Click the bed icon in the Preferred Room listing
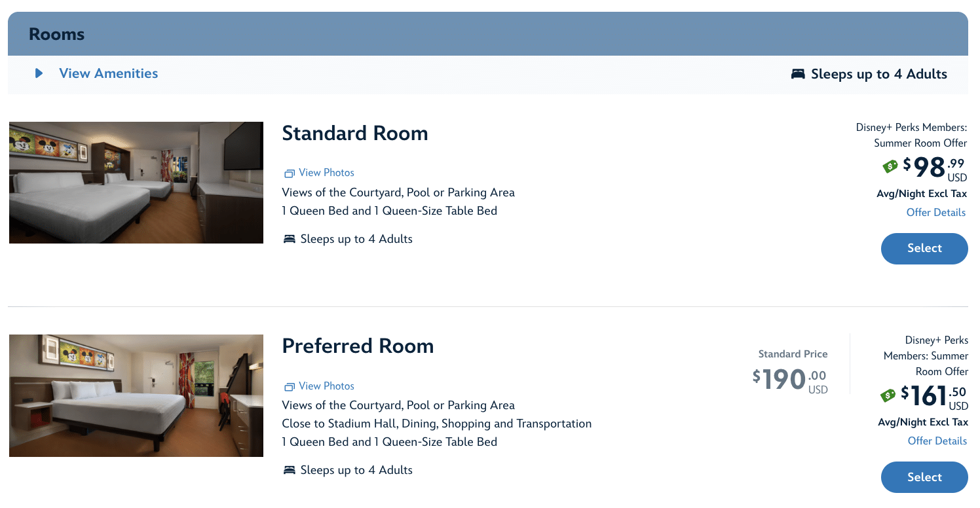The width and height of the screenshot is (980, 508). [289, 471]
